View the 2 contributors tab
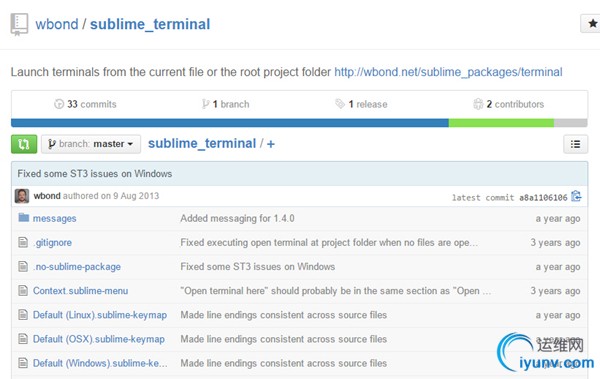Viewport: 600px width, 379px height. [509, 104]
